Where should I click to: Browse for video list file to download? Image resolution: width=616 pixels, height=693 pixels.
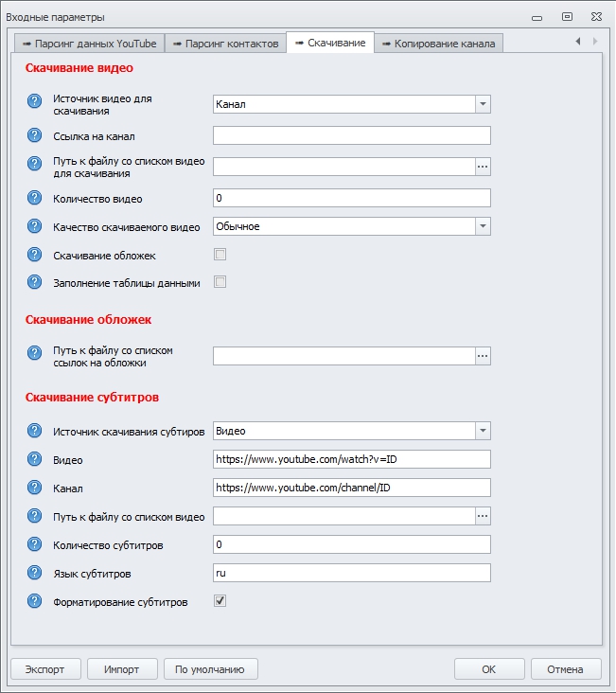(x=483, y=167)
